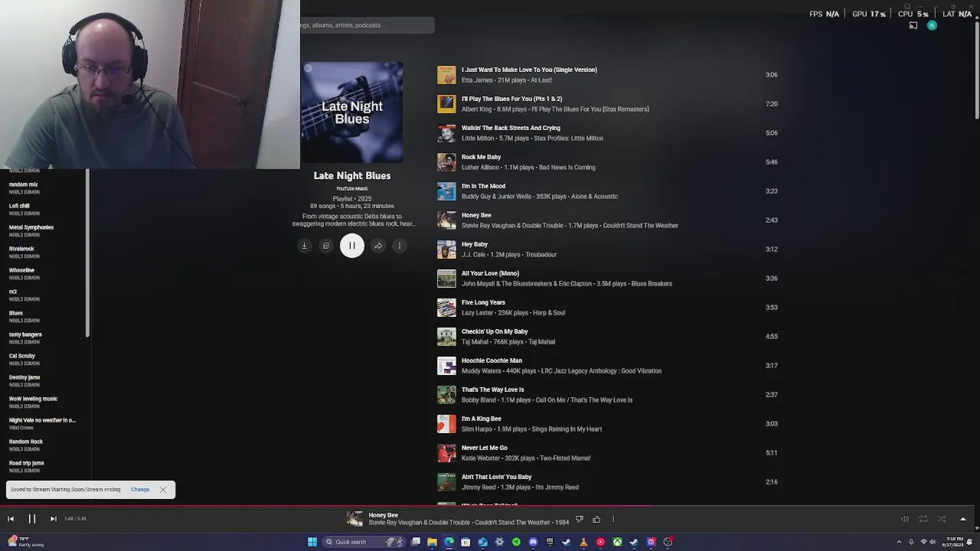
Task: Dismiss the saved-to playlist toast
Action: [x=163, y=490]
